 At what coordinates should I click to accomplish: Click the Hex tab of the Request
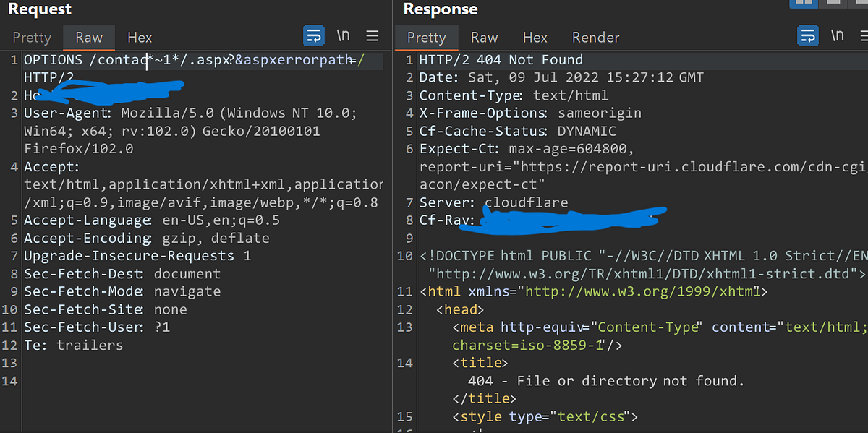point(139,38)
